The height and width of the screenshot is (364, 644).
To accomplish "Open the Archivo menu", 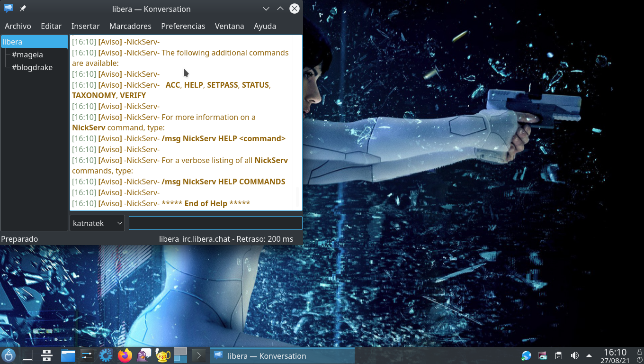I will (x=18, y=26).
